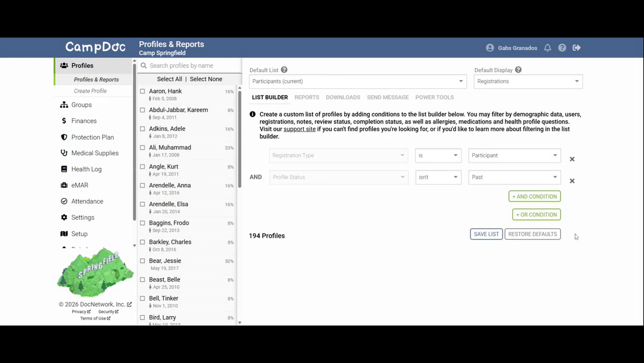
Task: Open the Past value dropdown
Action: tap(515, 177)
